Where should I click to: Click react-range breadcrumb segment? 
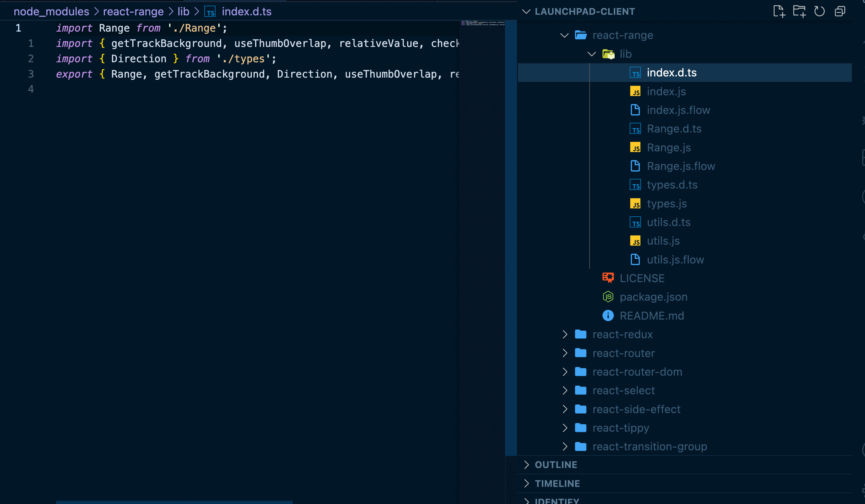click(x=133, y=12)
